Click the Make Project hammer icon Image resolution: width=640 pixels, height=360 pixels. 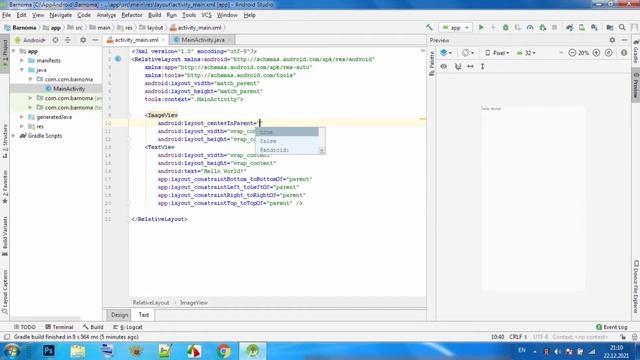pos(429,27)
